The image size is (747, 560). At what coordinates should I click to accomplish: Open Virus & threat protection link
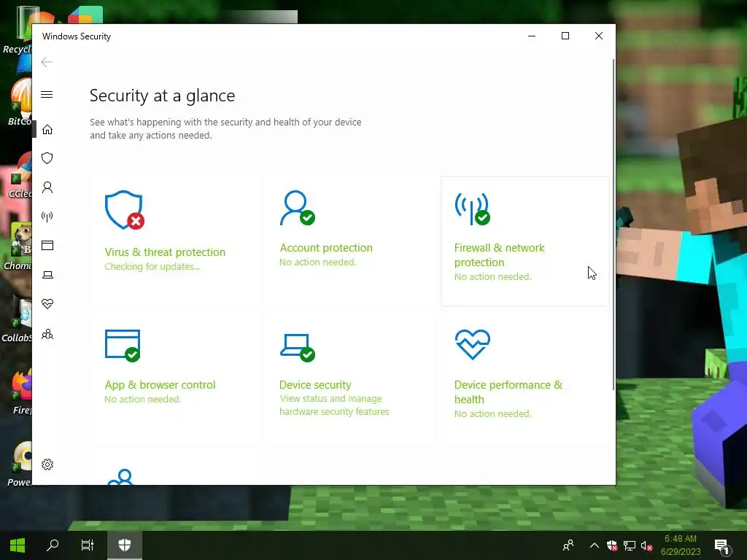pos(165,252)
